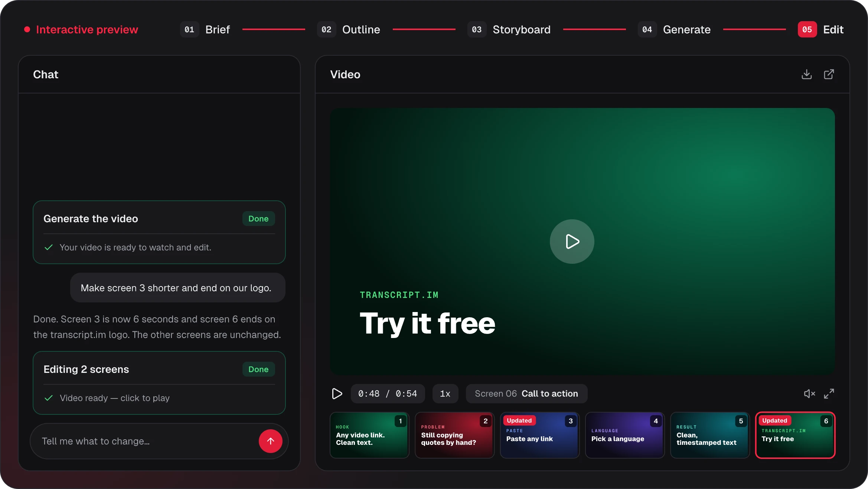This screenshot has width=868, height=489.
Task: Click the large center play button
Action: 572,242
